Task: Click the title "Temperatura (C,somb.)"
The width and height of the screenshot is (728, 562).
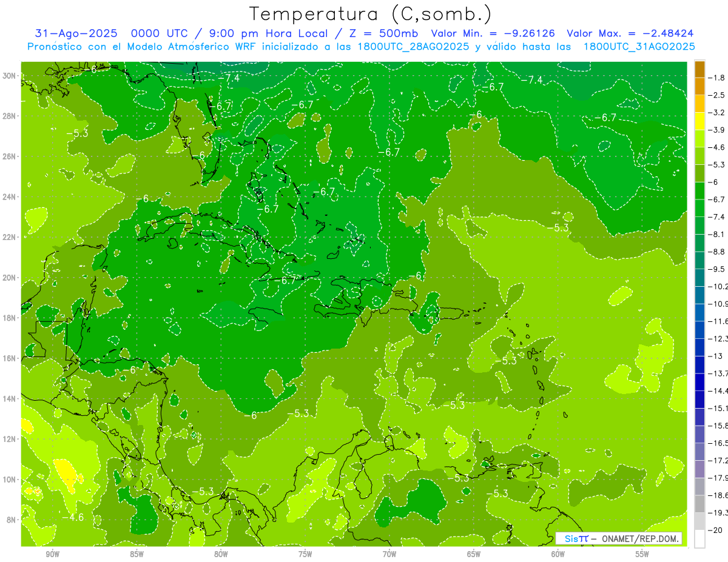Action: coord(370,14)
